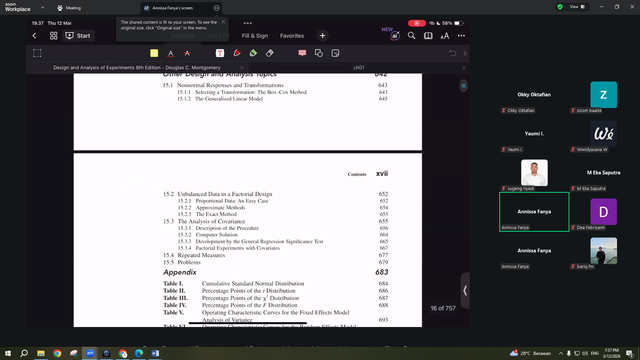Open the PDF app more options menu

click(461, 36)
